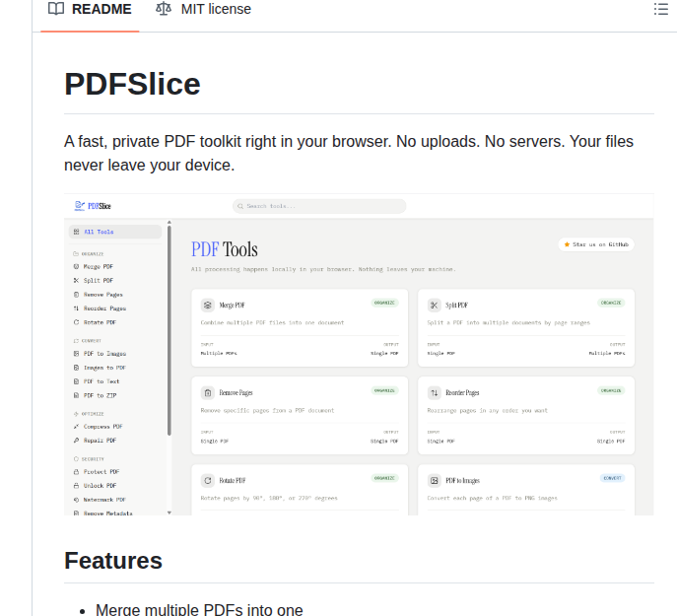This screenshot has width=677, height=616.
Task: Click the sidebar PDF to Images icon
Action: pos(77,354)
